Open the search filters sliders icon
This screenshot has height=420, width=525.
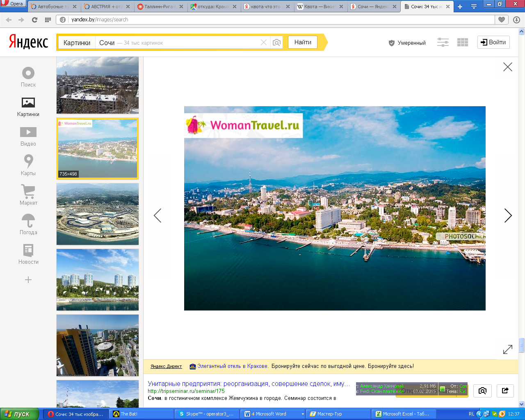pyautogui.click(x=443, y=42)
